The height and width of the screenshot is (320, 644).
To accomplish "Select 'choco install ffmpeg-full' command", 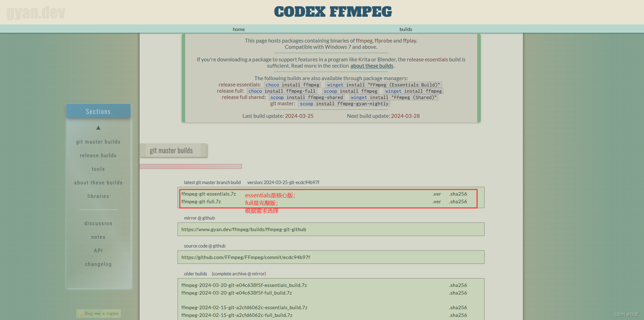I will (282, 91).
